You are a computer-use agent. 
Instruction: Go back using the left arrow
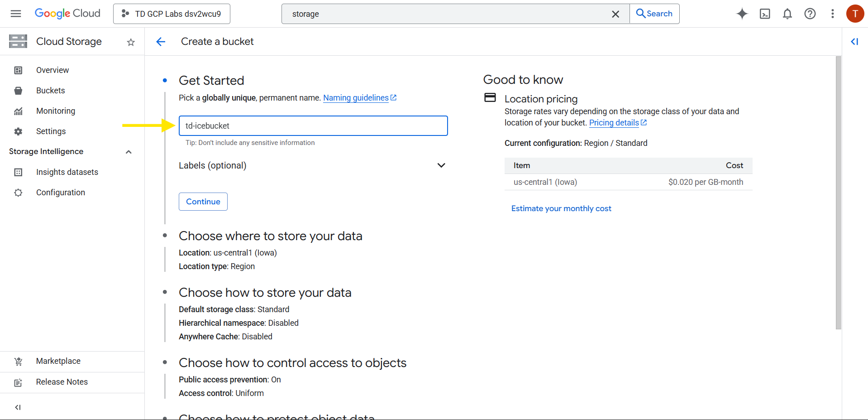(x=161, y=42)
